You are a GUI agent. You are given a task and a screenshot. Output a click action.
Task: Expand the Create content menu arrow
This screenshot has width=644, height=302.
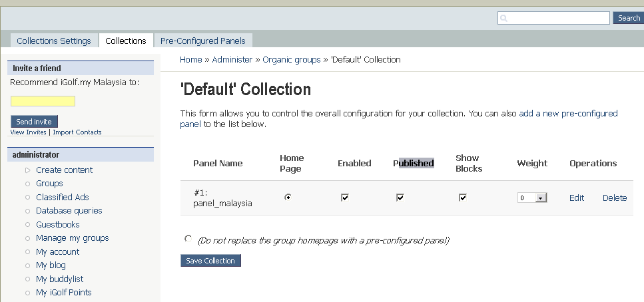[x=27, y=170]
